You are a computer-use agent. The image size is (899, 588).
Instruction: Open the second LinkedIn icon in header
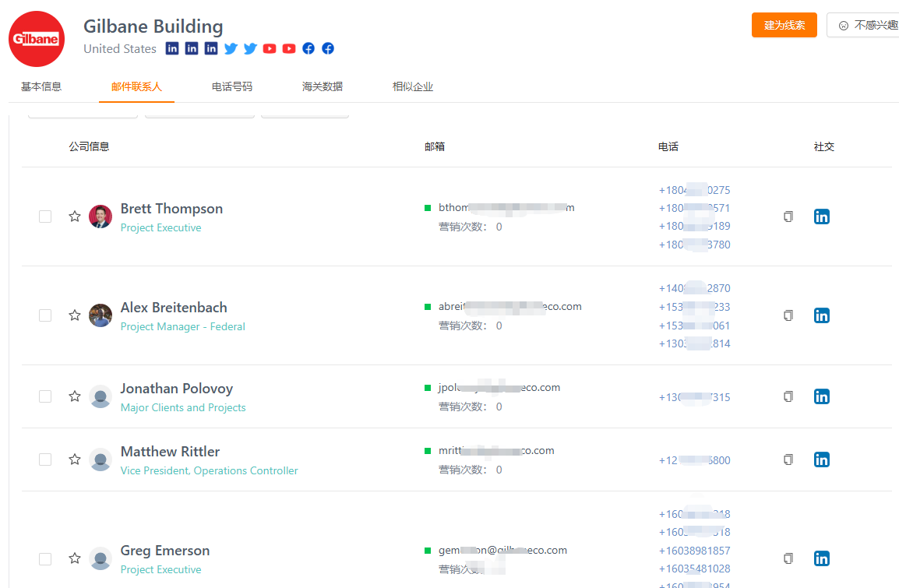(192, 49)
